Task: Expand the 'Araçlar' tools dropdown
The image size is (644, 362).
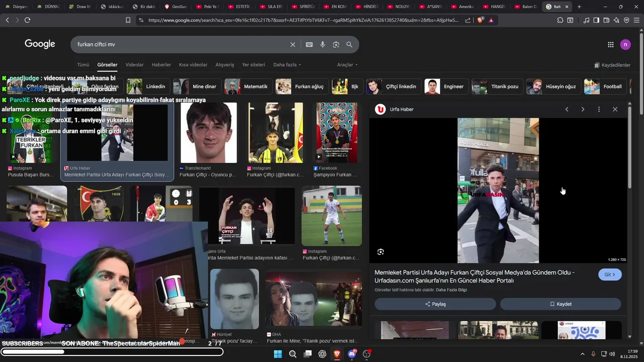Action: click(348, 65)
